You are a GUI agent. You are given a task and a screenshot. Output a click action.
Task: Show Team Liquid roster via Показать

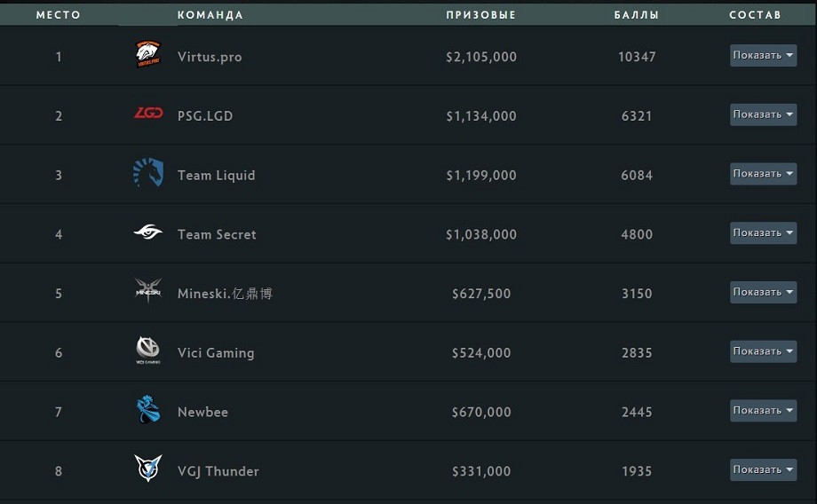pyautogui.click(x=763, y=174)
